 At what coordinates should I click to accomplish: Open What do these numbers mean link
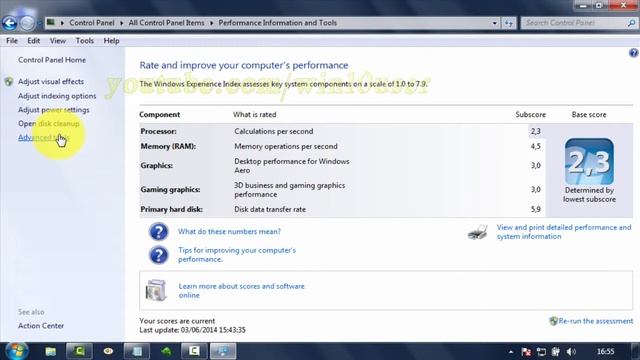coord(229,231)
